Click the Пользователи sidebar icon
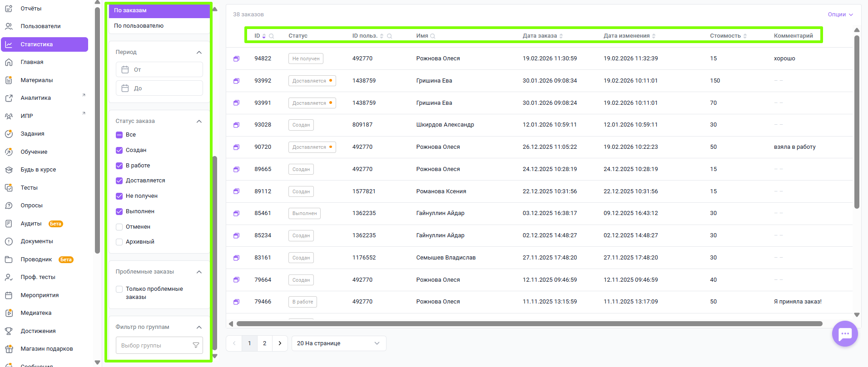The image size is (868, 367). 9,26
